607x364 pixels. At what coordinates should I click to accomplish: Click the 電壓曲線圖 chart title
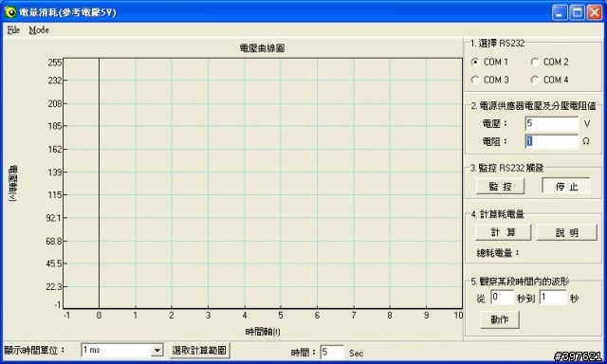(262, 48)
